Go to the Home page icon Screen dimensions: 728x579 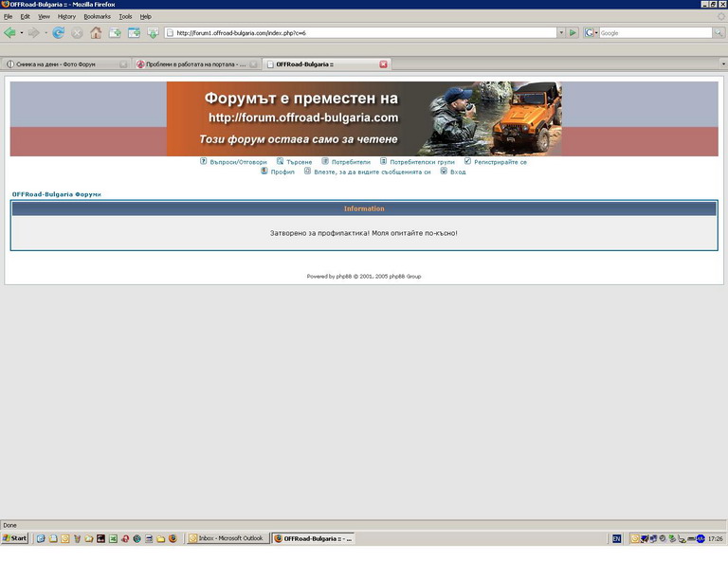pos(96,33)
